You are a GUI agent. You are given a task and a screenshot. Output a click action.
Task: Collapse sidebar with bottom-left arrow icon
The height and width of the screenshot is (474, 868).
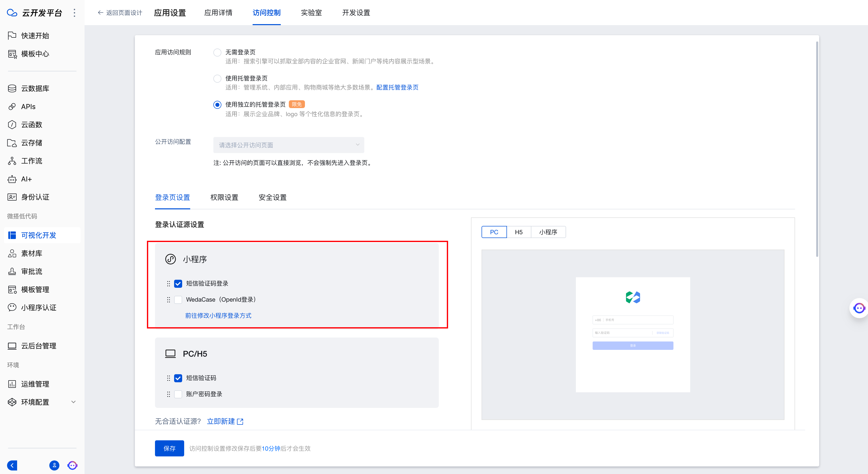(x=12, y=465)
